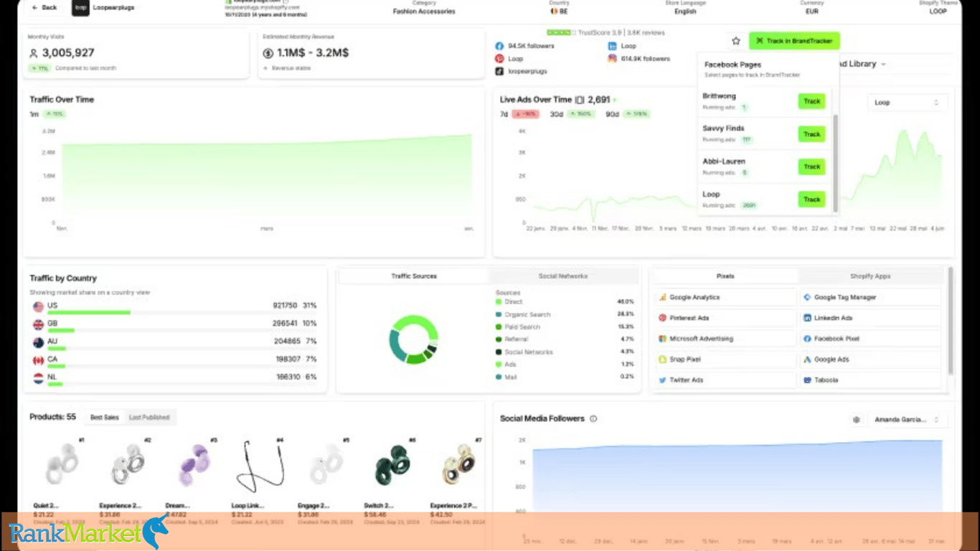Click the traffic sources donut chart
The image size is (980, 551).
tap(413, 339)
